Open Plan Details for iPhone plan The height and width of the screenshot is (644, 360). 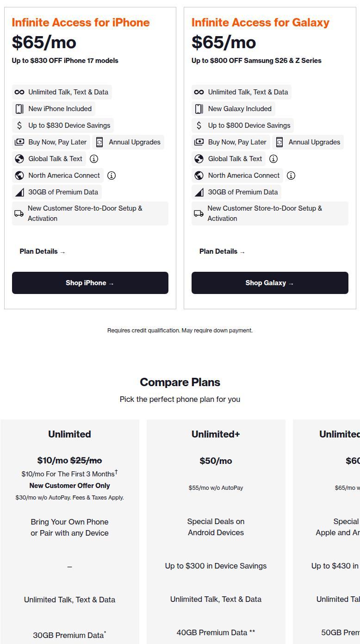(43, 251)
